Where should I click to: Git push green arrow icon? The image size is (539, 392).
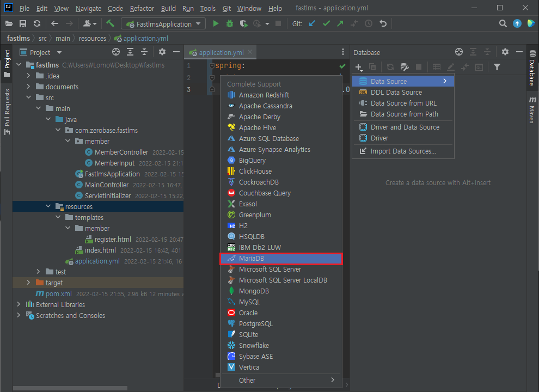tap(340, 24)
